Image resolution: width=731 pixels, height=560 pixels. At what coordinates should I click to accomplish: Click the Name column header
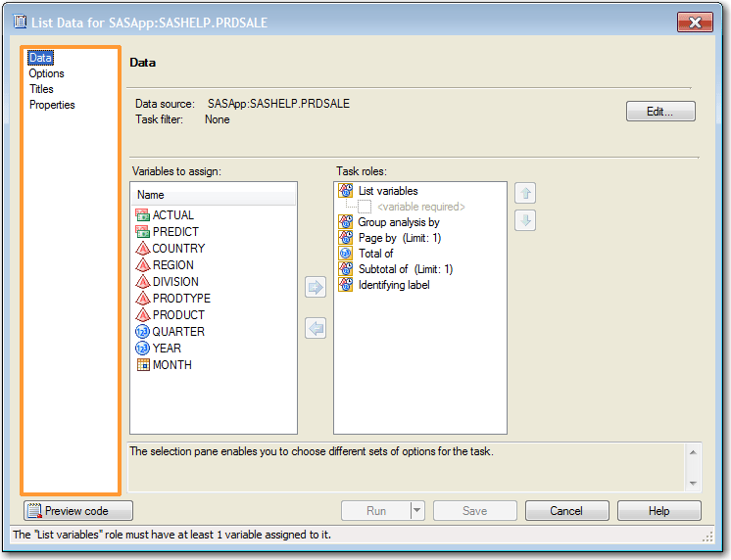coord(151,195)
